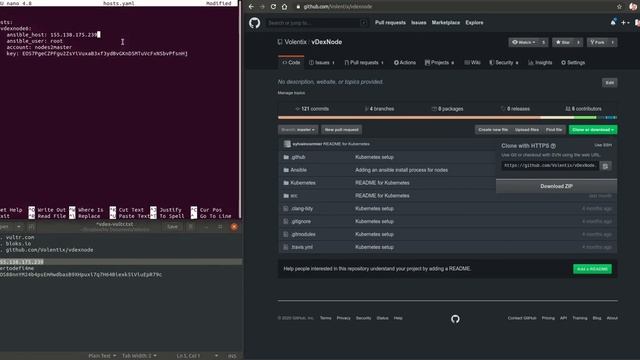The width and height of the screenshot is (640, 360).
Task: Open the Volentix owner link
Action: 296,42
